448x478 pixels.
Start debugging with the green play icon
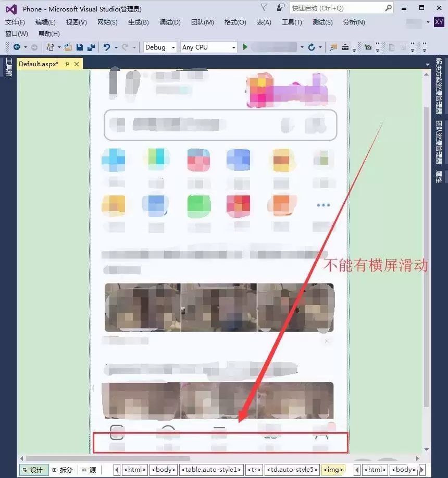246,47
